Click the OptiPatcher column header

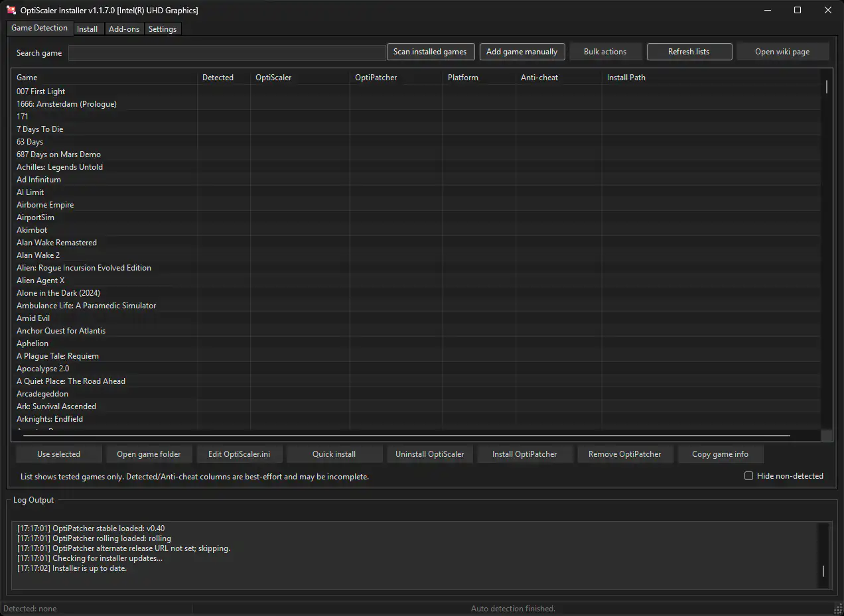pos(396,78)
